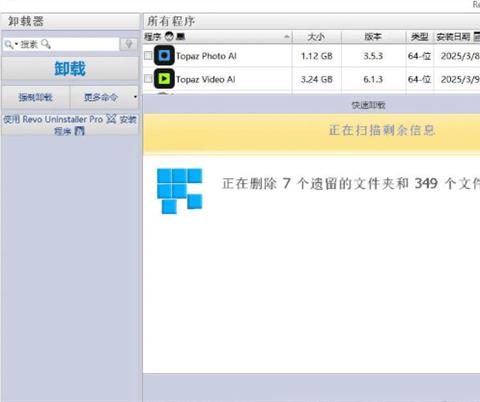Sort by the 类型 column header
This screenshot has height=402, width=480.
(x=420, y=37)
